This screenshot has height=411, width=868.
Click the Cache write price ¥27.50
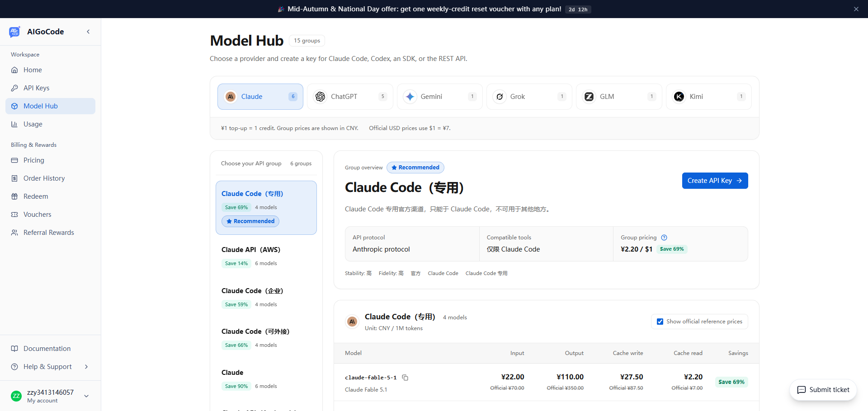click(632, 377)
